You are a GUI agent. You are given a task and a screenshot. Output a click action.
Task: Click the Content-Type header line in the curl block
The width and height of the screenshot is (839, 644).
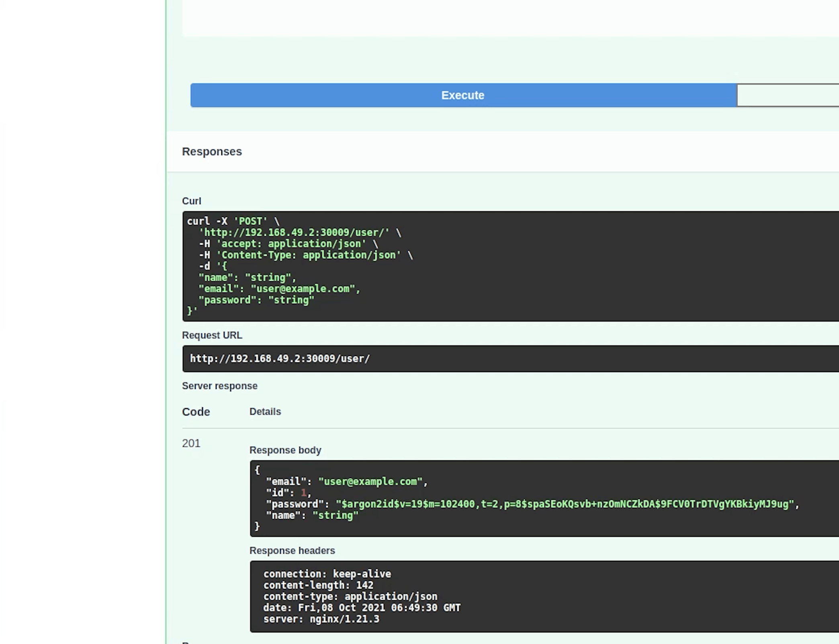pyautogui.click(x=311, y=255)
